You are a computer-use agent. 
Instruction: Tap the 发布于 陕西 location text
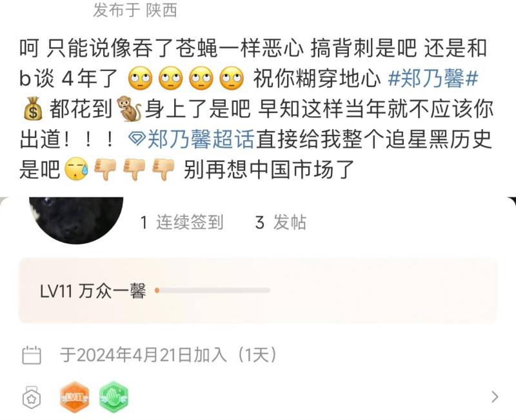[x=135, y=10]
